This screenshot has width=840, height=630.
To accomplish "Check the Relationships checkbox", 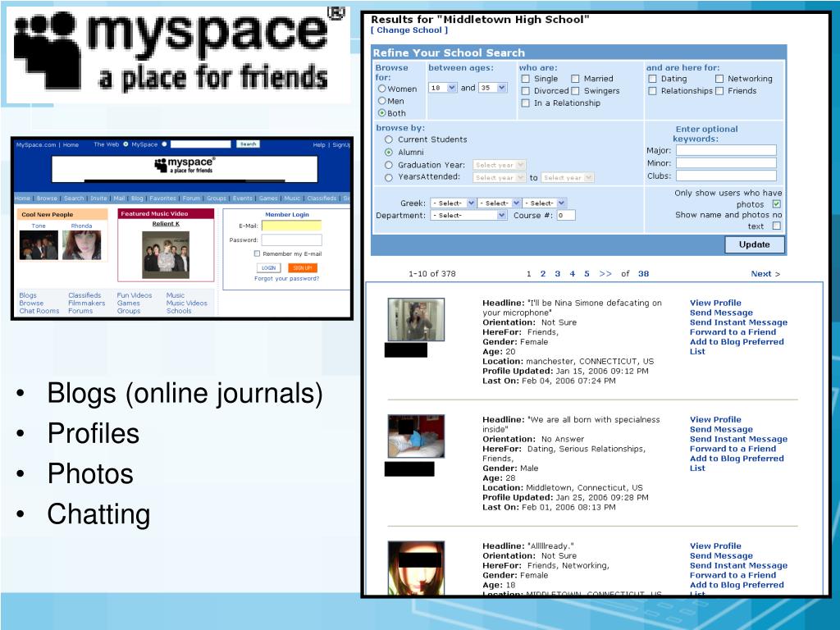I will pos(652,91).
